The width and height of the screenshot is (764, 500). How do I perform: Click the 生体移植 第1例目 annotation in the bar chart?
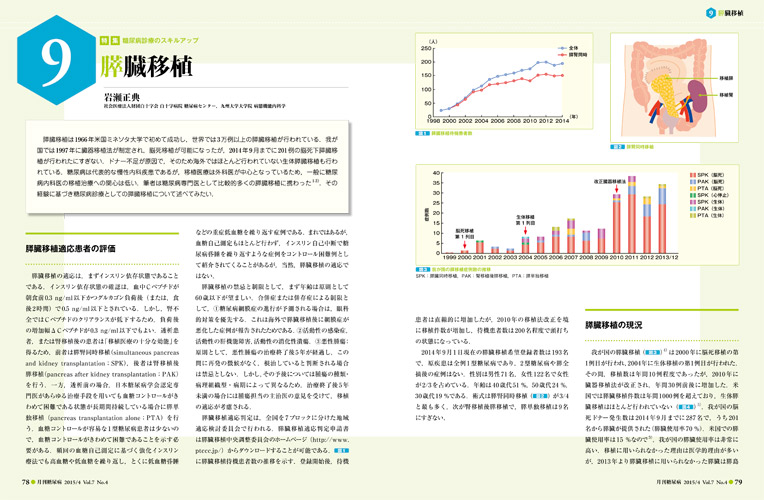tap(525, 220)
